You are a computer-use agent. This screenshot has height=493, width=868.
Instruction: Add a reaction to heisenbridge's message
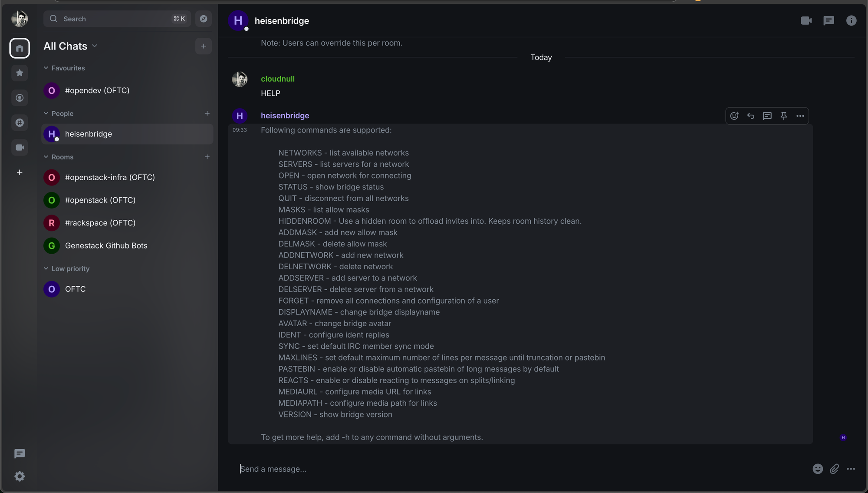click(734, 116)
